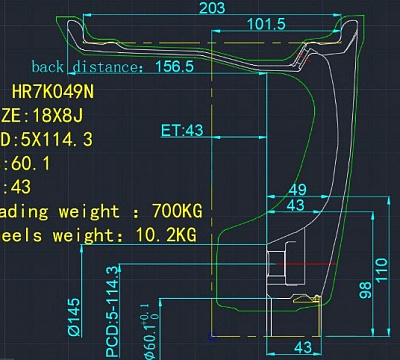
Task: Click the blue origin circle marker
Action: [x=212, y=336]
